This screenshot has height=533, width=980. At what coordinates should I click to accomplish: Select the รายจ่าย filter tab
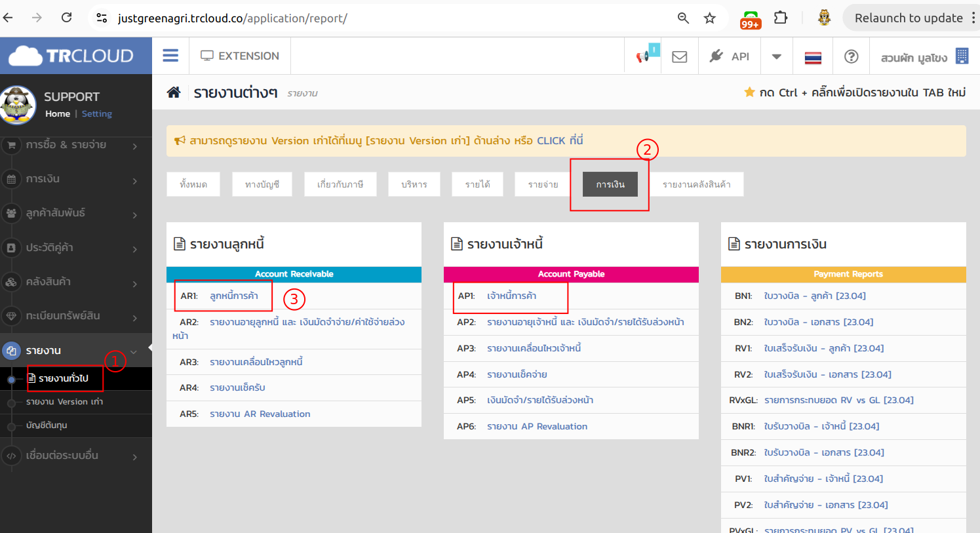pos(543,184)
